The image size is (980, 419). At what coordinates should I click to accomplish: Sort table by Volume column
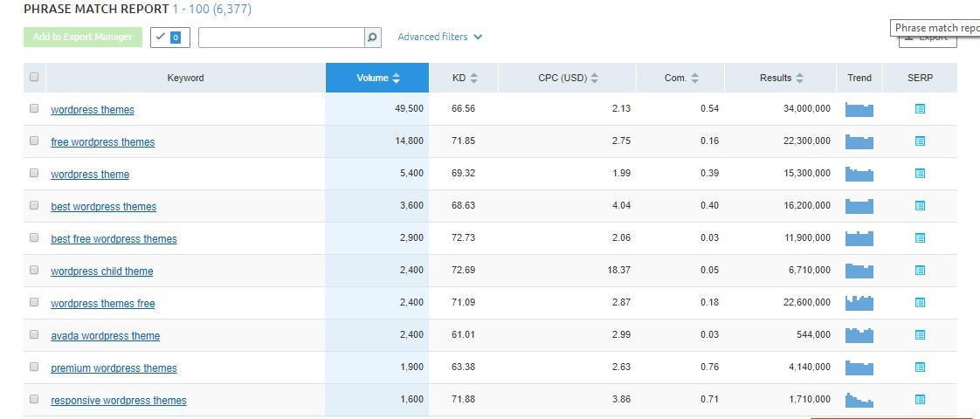pyautogui.click(x=377, y=78)
